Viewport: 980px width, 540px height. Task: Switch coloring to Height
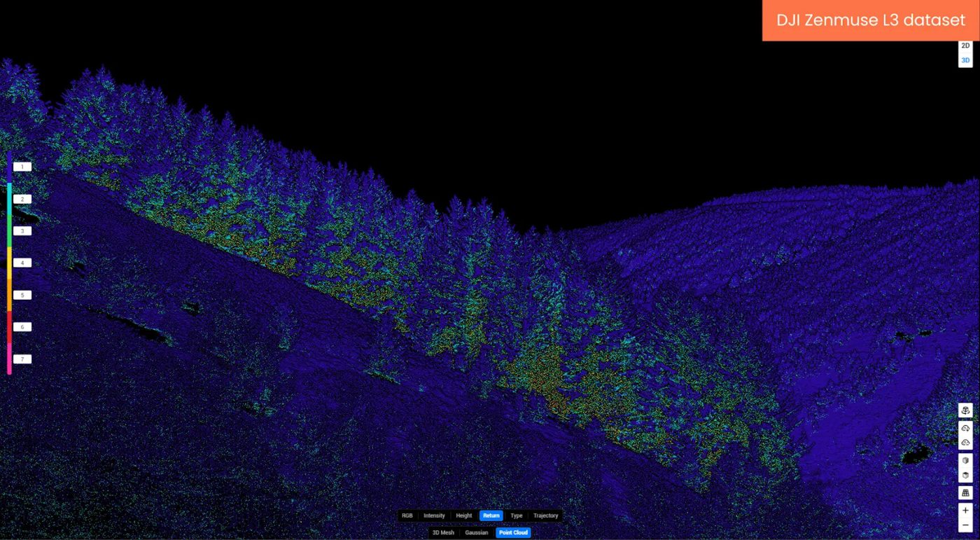pos(464,515)
